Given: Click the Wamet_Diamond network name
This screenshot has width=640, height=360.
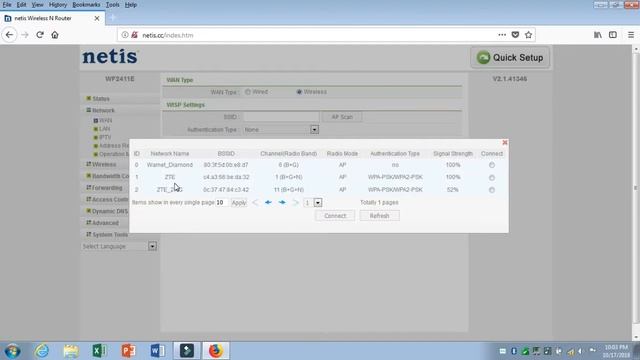Looking at the screenshot, I should pyautogui.click(x=170, y=165).
